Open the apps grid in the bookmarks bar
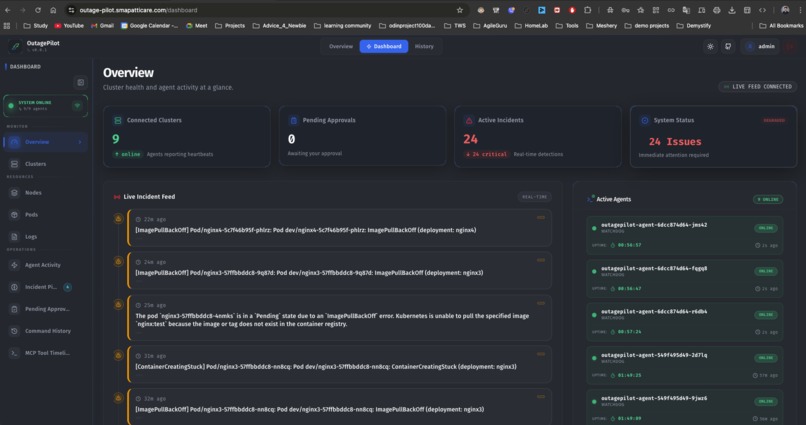Image resolution: width=806 pixels, height=425 pixels. click(7, 25)
